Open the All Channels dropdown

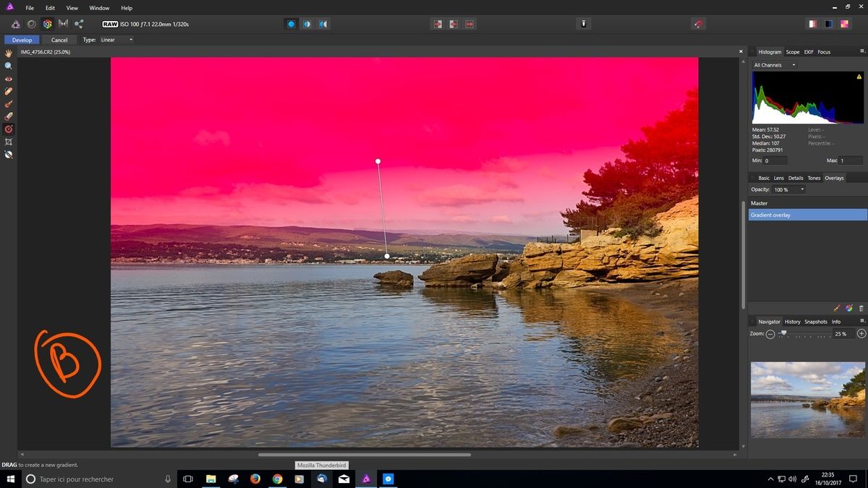pos(773,64)
